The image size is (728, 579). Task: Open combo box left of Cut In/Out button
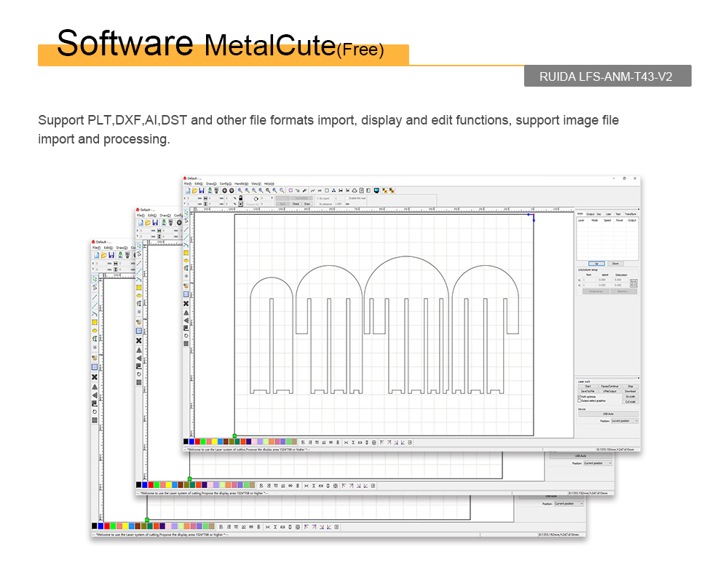point(282,198)
